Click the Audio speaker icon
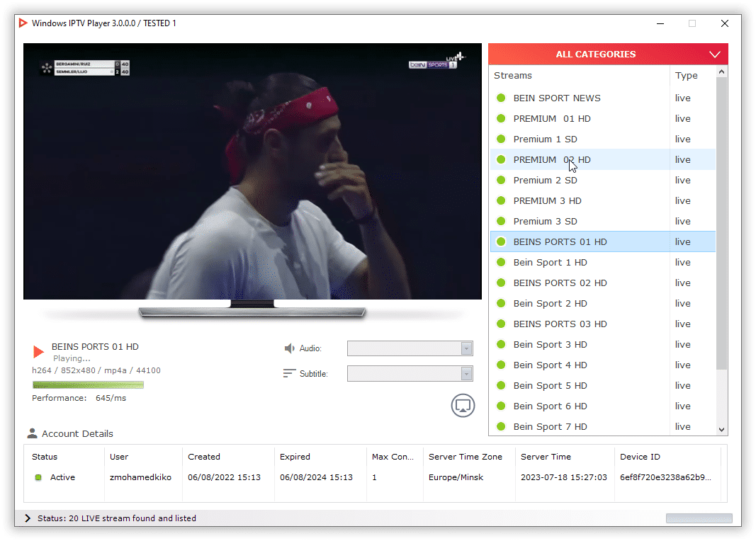 pos(289,348)
